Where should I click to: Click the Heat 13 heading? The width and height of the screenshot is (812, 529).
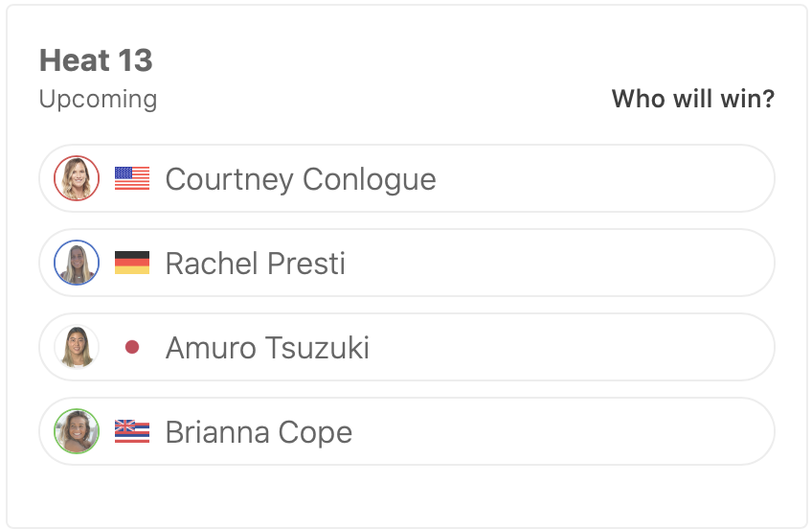tap(96, 60)
